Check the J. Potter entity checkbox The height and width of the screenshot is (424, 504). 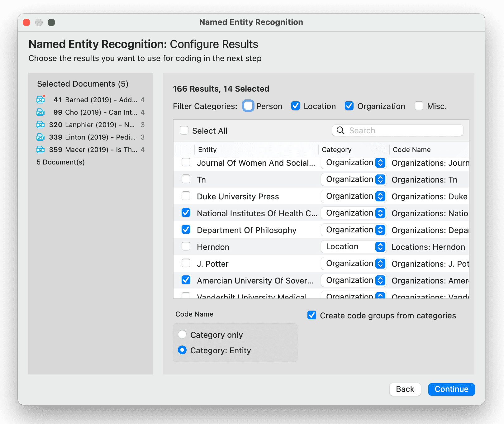186,263
